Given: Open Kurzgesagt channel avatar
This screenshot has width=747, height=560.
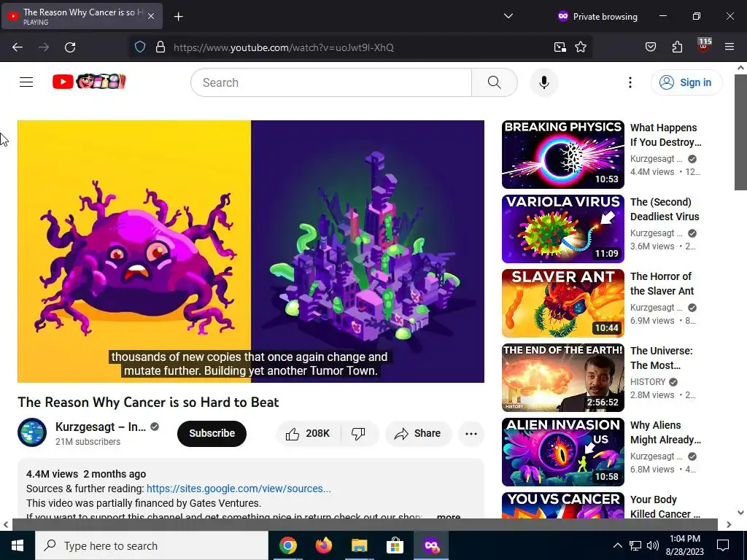Looking at the screenshot, I should (32, 432).
